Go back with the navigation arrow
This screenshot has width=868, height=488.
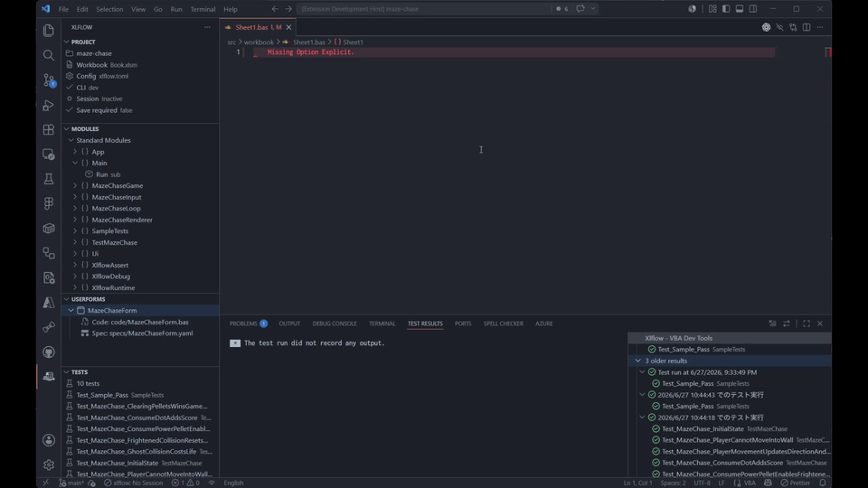[275, 9]
